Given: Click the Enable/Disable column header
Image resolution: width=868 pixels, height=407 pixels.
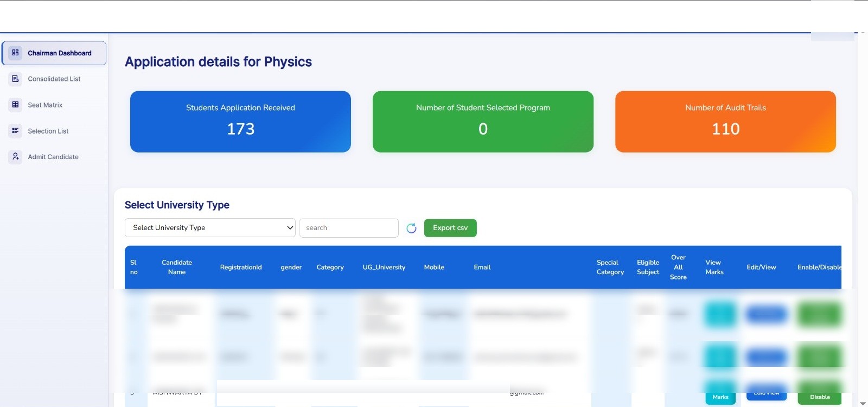Looking at the screenshot, I should point(819,268).
